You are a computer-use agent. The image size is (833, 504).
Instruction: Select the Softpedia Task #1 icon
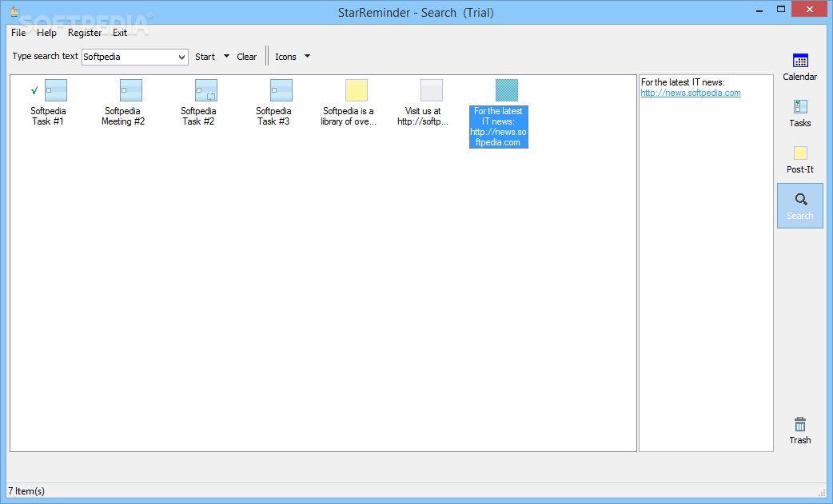(56, 90)
